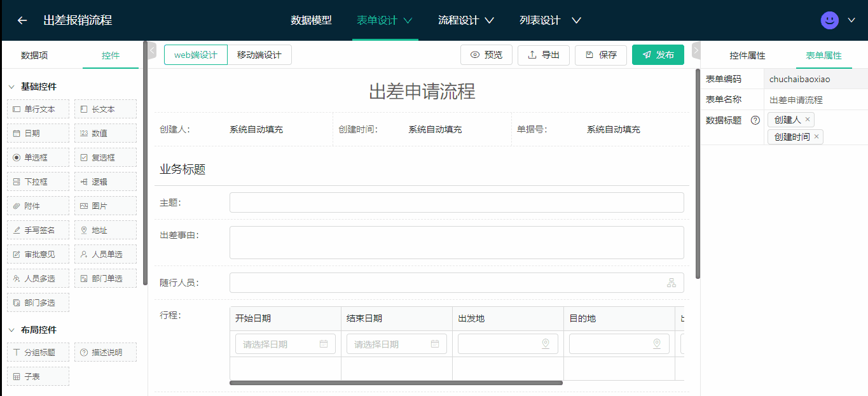Select the 表单属性 tab

(x=823, y=55)
